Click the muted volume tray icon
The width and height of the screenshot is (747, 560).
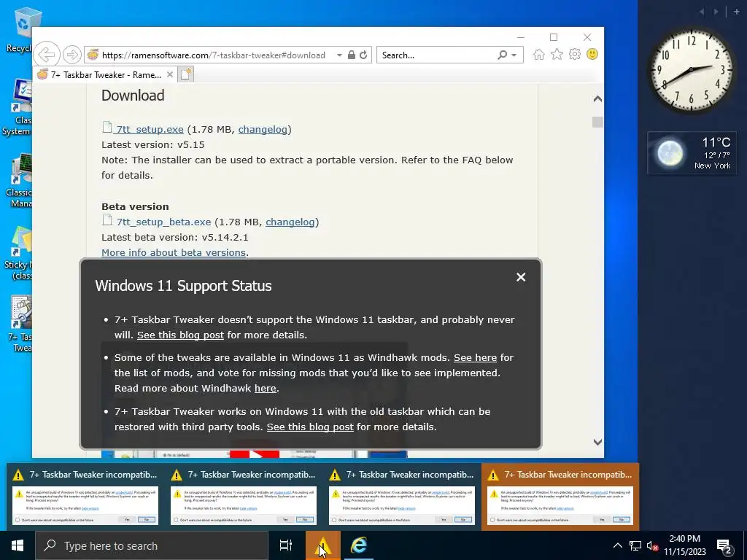pos(652,545)
